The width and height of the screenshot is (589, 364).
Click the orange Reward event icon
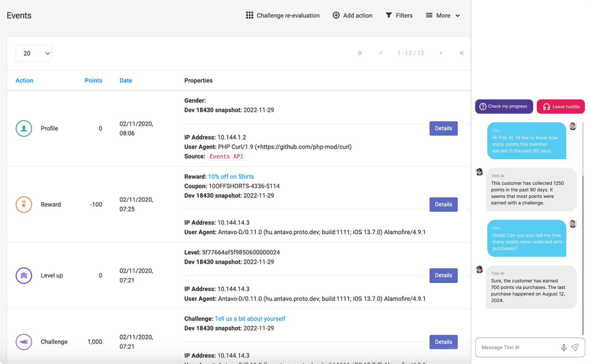(24, 204)
